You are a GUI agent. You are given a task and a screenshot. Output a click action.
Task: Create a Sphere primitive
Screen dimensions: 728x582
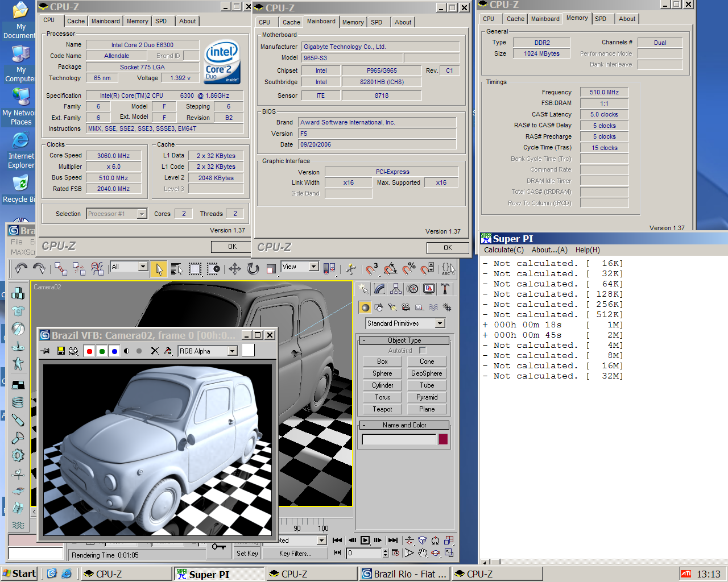point(382,373)
